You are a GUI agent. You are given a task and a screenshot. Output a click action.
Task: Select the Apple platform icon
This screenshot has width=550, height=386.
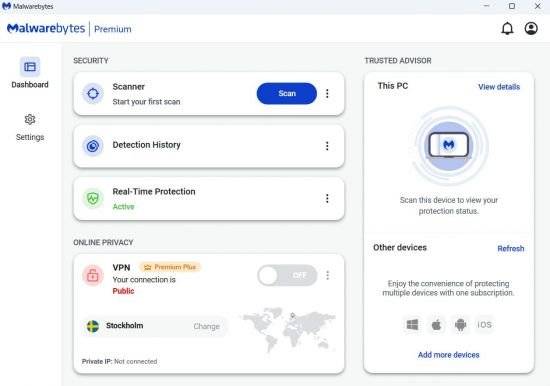coord(436,325)
